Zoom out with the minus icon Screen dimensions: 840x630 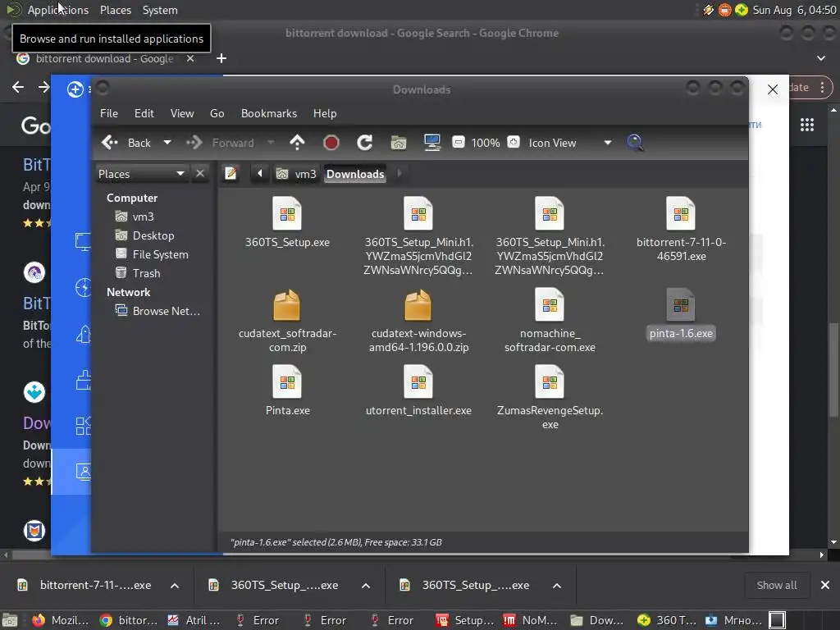[x=458, y=143]
